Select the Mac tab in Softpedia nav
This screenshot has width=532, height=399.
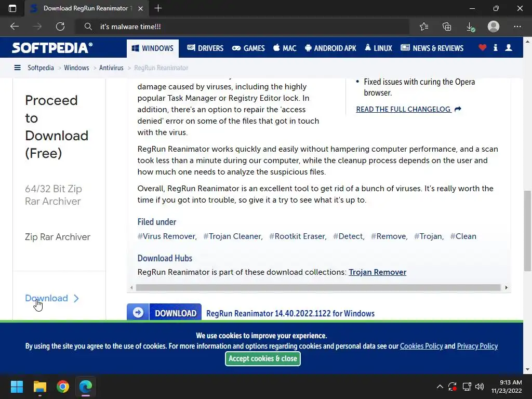click(x=285, y=48)
